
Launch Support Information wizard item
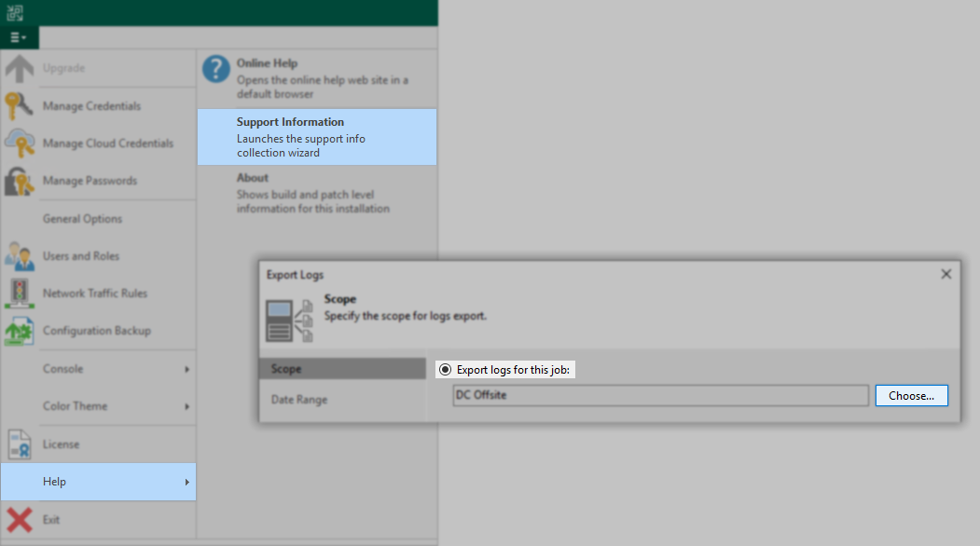point(317,137)
